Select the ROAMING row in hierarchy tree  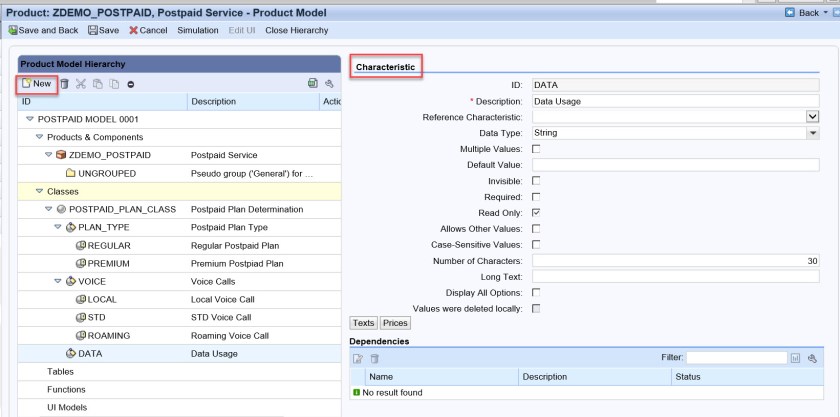click(110, 336)
